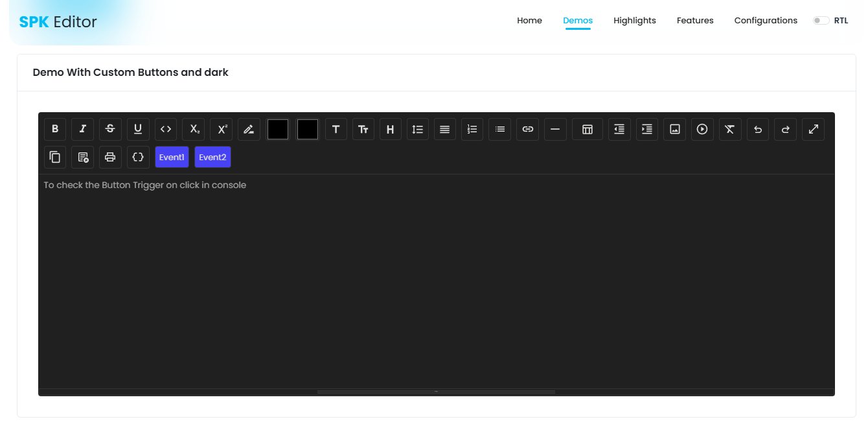Viewport: 868px width, 428px height.
Task: Toggle bold formatting
Action: click(x=55, y=129)
